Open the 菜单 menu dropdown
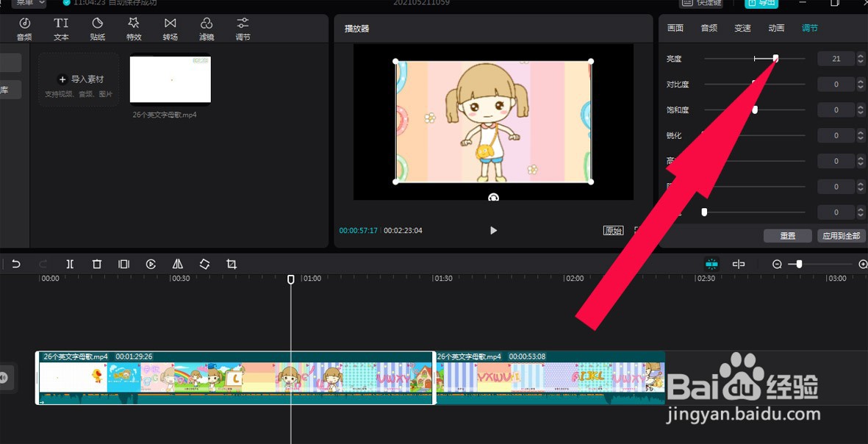Viewport: 868px width, 444px height. pos(30,3)
